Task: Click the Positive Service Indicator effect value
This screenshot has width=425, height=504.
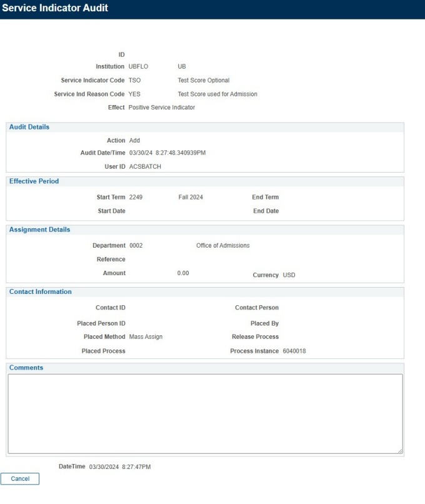Action: [x=162, y=108]
